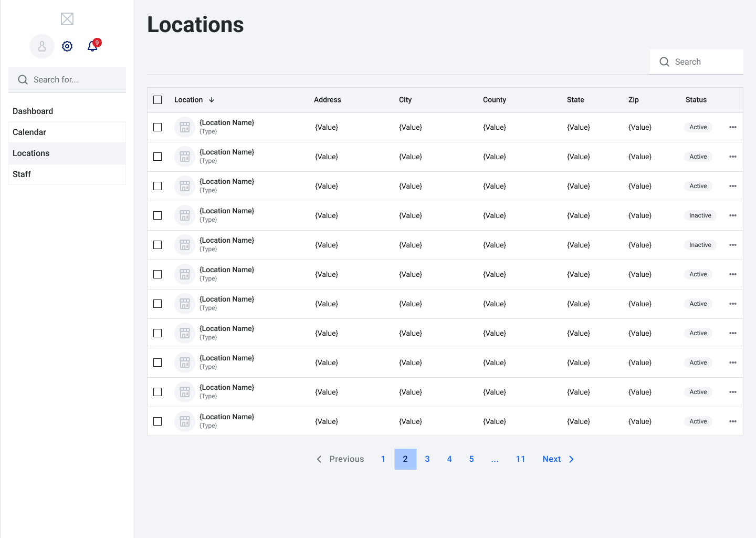Click the magnifier icon in table search
Image resolution: width=756 pixels, height=538 pixels.
pos(664,62)
